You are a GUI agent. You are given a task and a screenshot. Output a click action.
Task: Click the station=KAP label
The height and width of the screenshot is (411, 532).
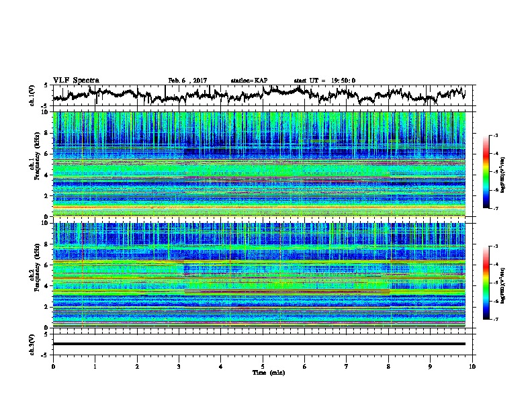(x=249, y=81)
